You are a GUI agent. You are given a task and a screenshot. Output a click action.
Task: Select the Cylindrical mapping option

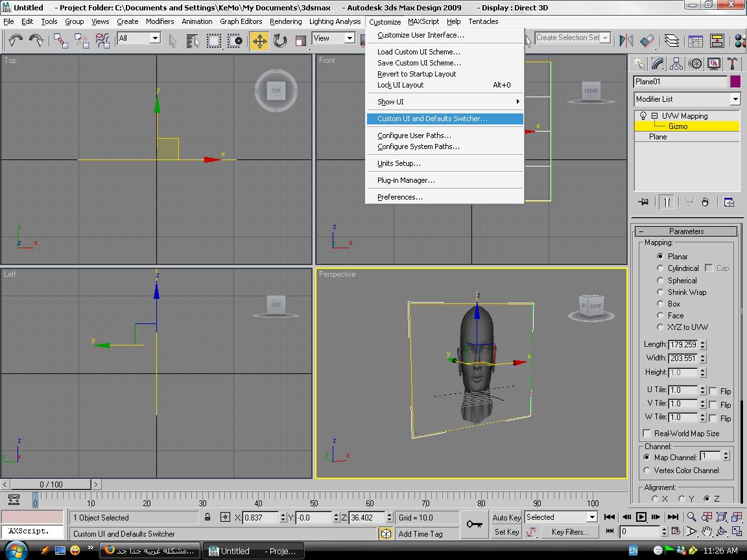[660, 268]
